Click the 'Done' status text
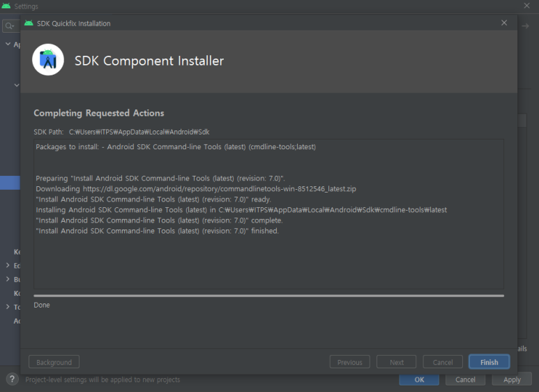The image size is (539, 392). (x=42, y=305)
